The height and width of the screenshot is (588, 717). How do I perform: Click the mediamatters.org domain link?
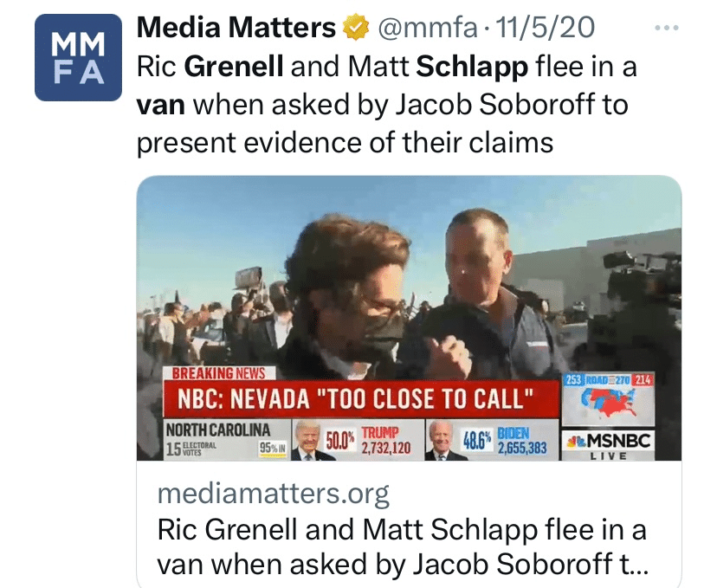coord(273,495)
